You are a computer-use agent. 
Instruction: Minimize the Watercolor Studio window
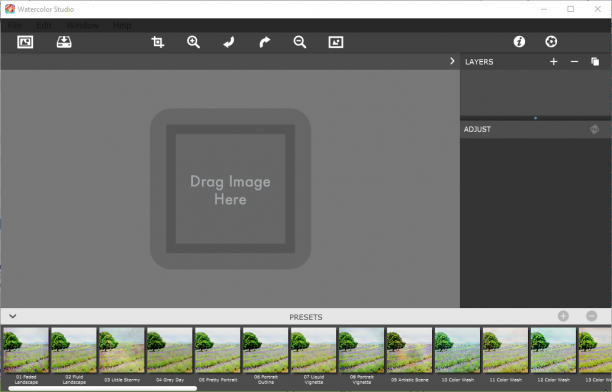tap(544, 9)
